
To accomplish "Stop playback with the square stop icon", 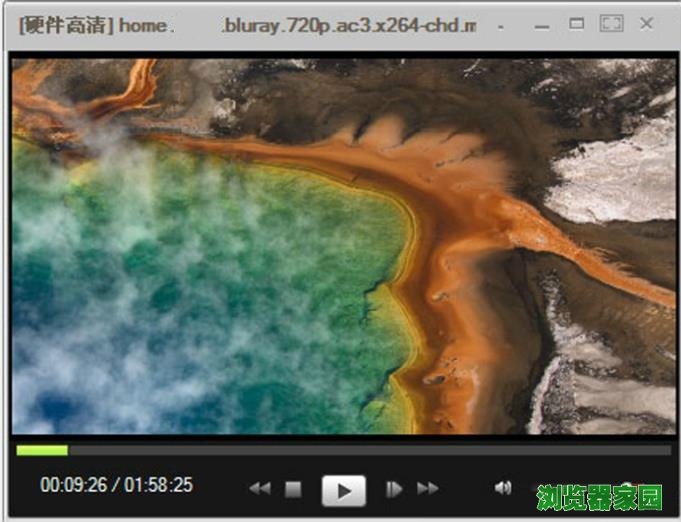I will click(293, 489).
